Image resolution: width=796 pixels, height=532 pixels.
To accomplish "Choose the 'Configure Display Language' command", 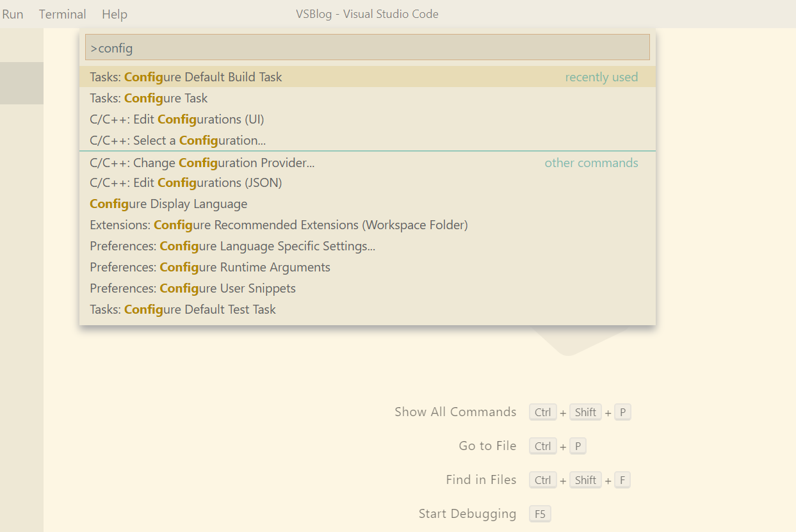I will (168, 204).
